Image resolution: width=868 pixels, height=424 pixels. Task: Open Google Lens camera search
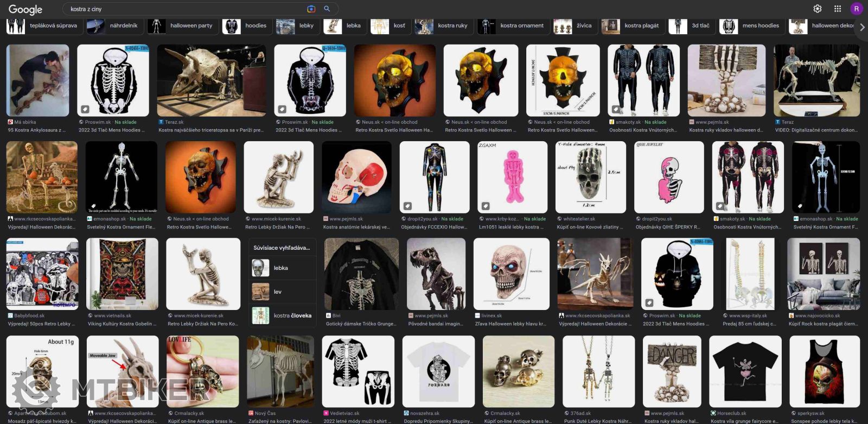coord(311,9)
